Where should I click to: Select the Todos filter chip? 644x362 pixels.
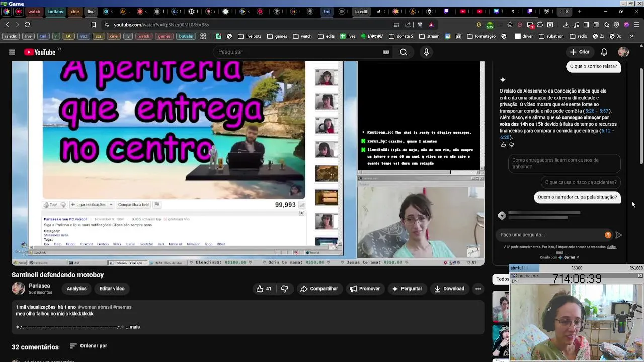click(502, 279)
